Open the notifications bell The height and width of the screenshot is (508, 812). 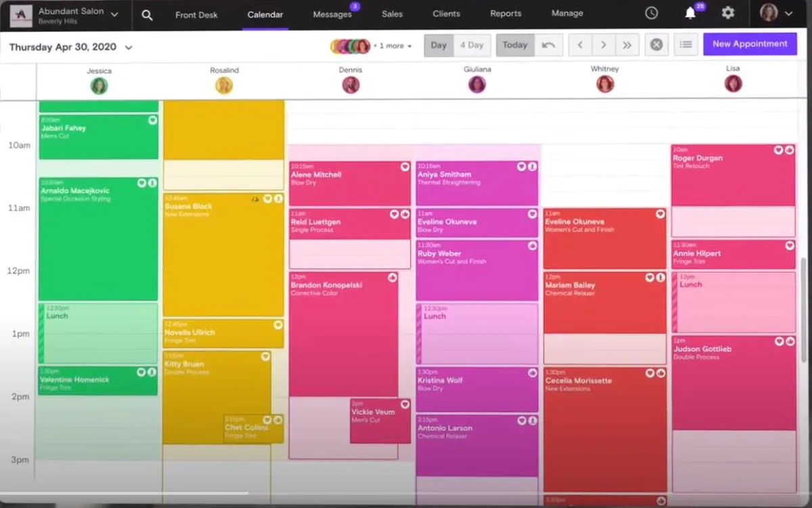pyautogui.click(x=690, y=13)
